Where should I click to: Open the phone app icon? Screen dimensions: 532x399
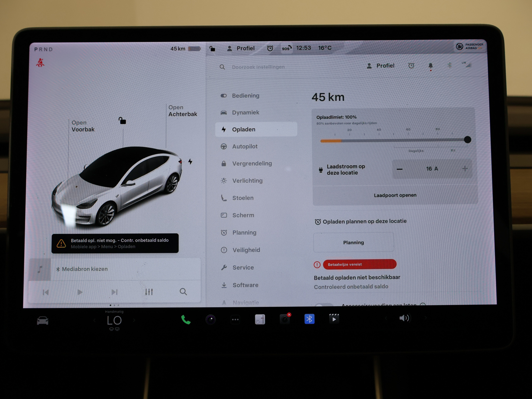pyautogui.click(x=186, y=319)
